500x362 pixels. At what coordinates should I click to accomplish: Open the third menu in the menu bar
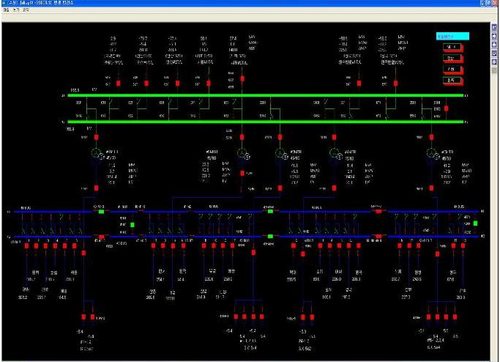pyautogui.click(x=26, y=10)
